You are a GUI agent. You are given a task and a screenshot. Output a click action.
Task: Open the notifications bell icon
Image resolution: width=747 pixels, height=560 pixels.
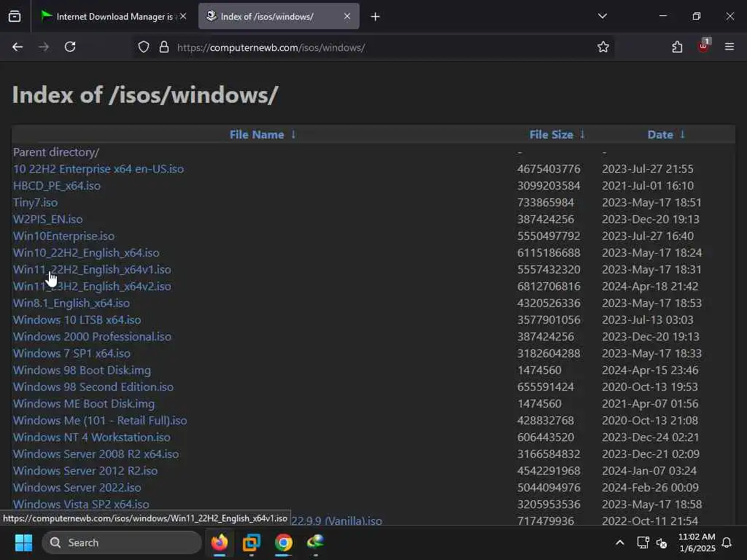pos(727,542)
